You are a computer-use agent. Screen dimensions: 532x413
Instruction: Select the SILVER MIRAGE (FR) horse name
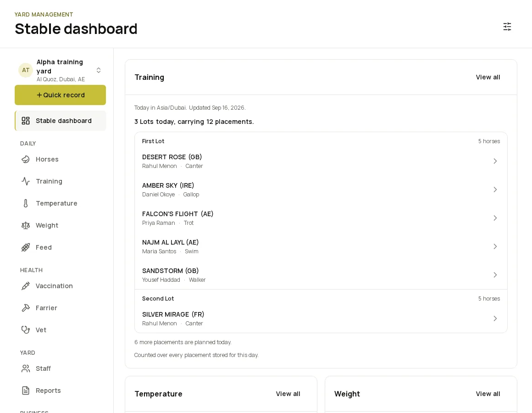coord(173,315)
